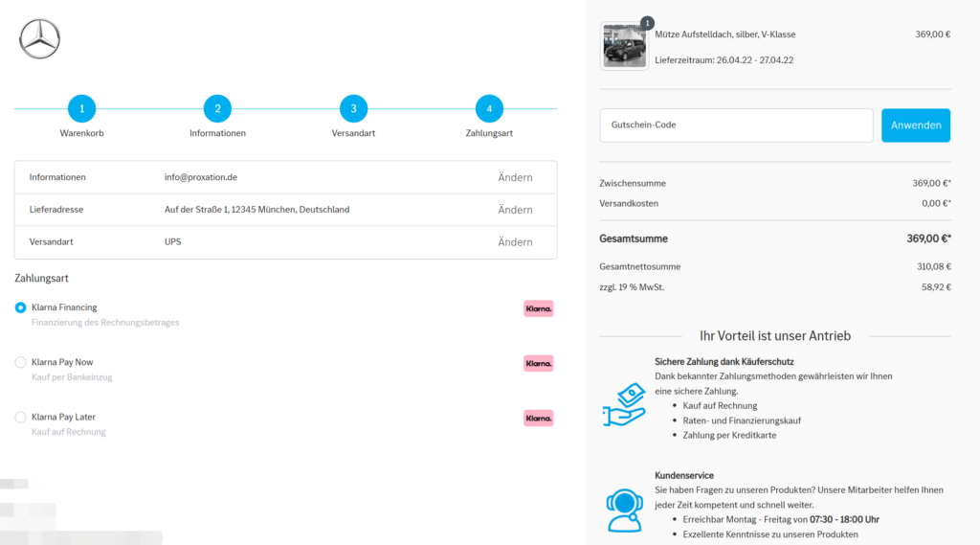Click the Gesamtsumme amount '369,00 €*'
The height and width of the screenshot is (545, 980).
(928, 238)
